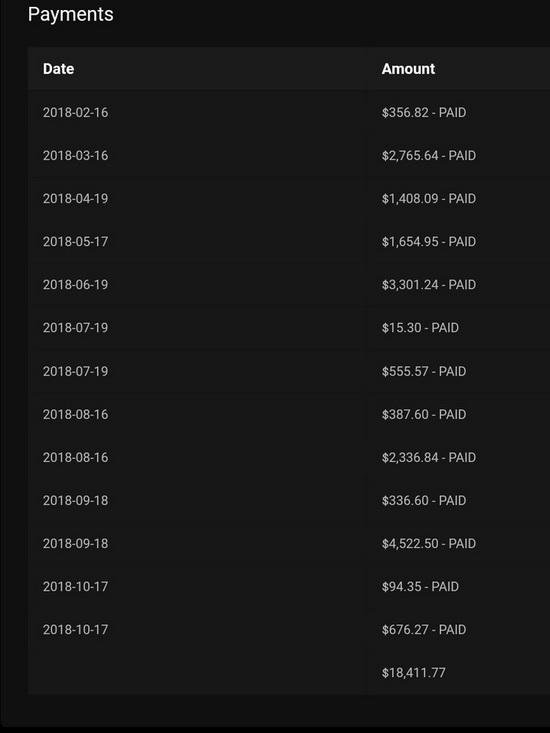
Task: Click the Payments section heading
Action: pos(71,15)
